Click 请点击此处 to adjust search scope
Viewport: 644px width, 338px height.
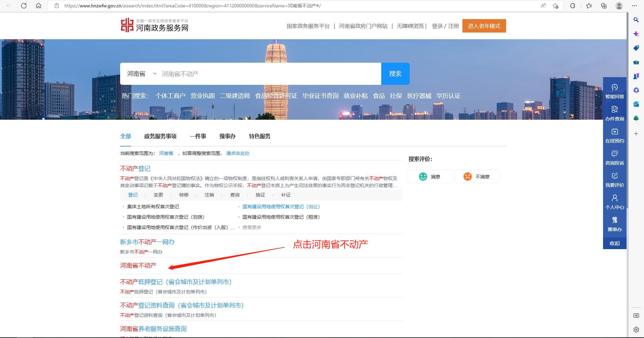pos(238,153)
